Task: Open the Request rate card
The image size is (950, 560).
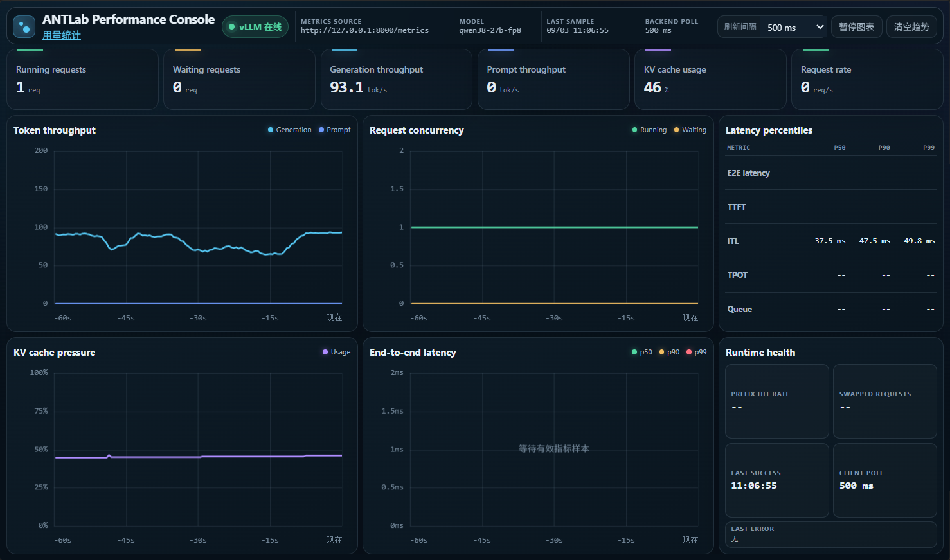Action: 868,79
